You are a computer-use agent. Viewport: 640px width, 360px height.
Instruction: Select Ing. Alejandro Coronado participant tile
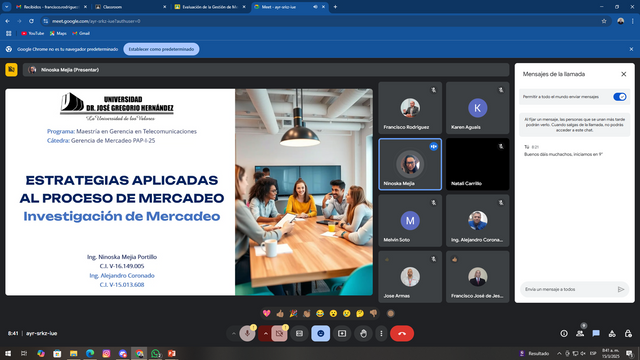478,220
